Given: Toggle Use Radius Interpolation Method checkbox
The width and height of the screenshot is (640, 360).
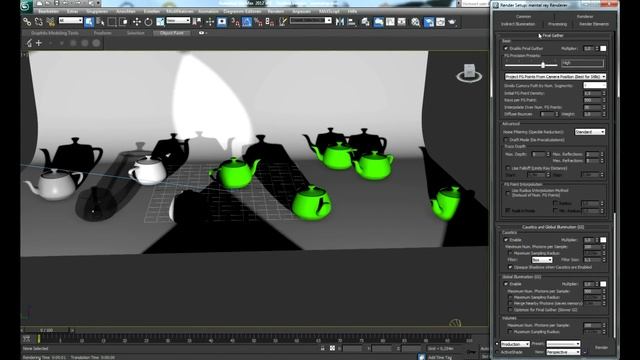Looking at the screenshot, I should [x=508, y=193].
